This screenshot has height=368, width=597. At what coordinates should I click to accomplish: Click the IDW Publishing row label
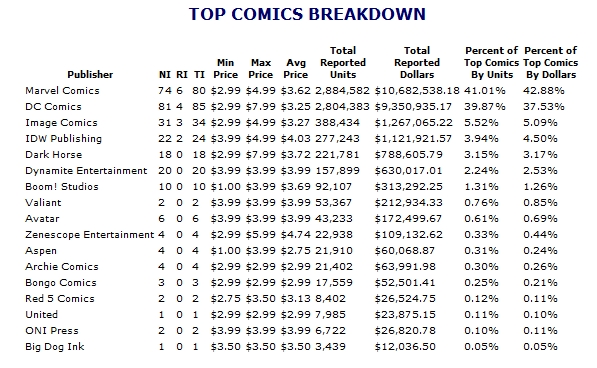tap(64, 139)
